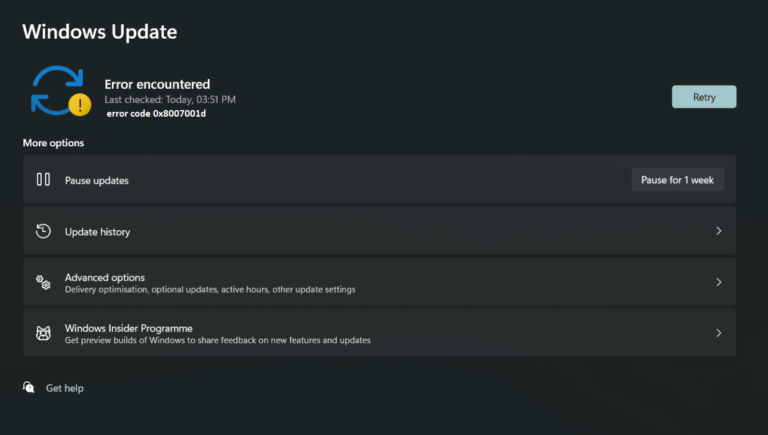The width and height of the screenshot is (768, 435).
Task: Expand Update history with its chevron
Action: pyautogui.click(x=719, y=231)
